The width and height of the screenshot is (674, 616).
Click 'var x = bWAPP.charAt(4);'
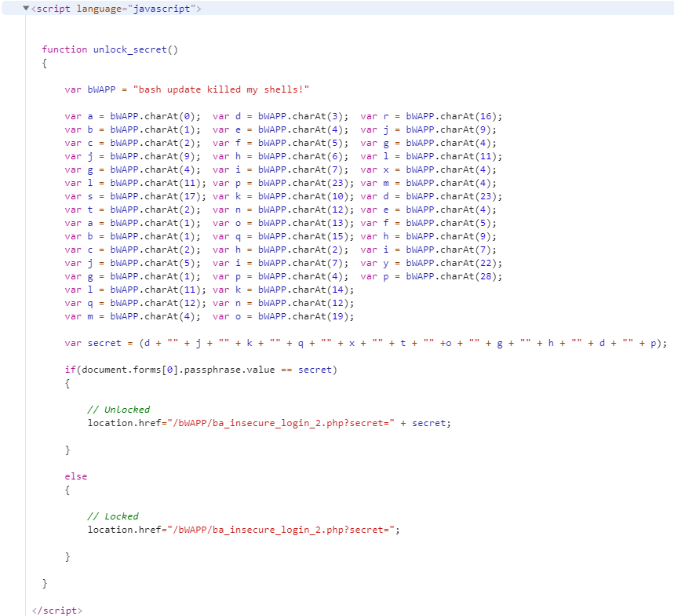coord(428,169)
